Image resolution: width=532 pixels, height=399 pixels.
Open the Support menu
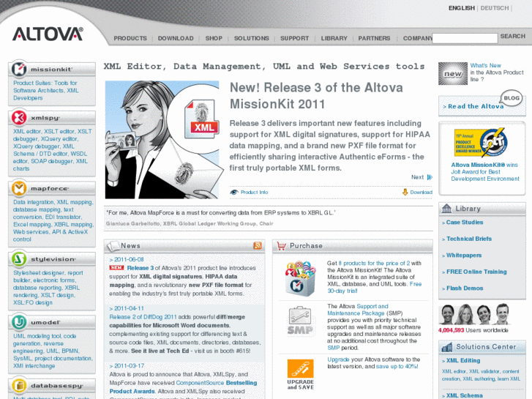click(x=294, y=38)
